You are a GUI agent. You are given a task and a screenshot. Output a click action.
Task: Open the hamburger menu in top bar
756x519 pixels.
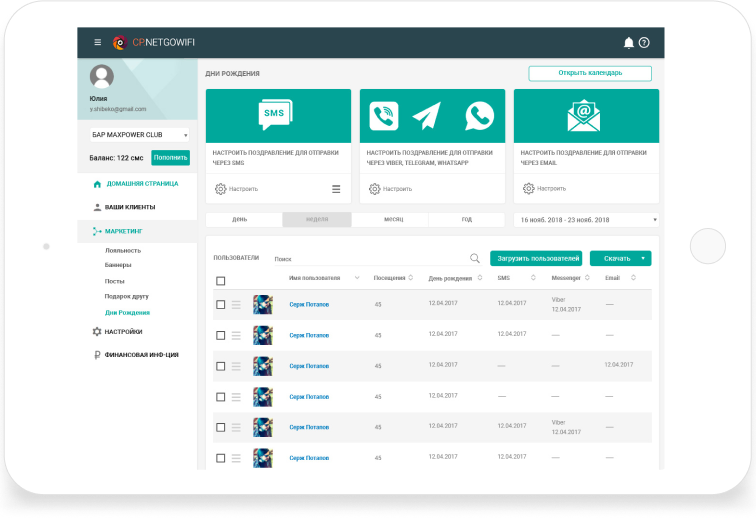coord(97,42)
